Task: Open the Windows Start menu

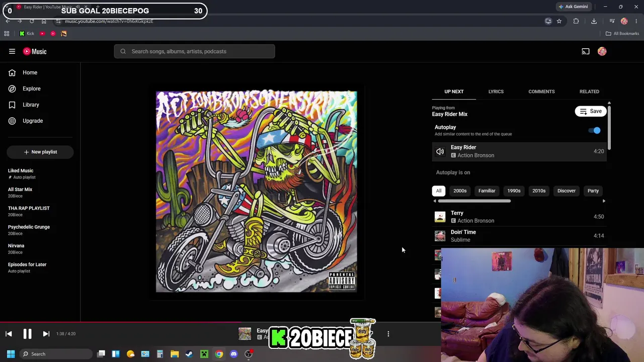Action: (x=11, y=354)
